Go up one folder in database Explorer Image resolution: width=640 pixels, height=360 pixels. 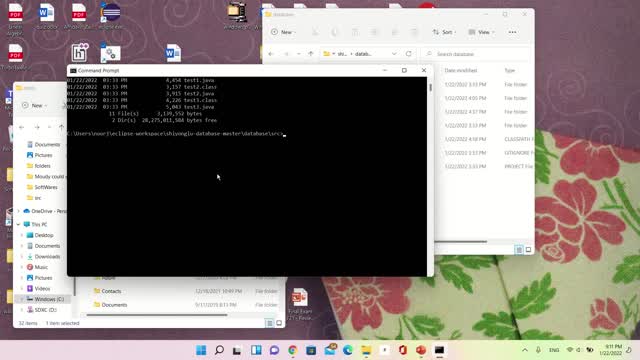point(311,54)
